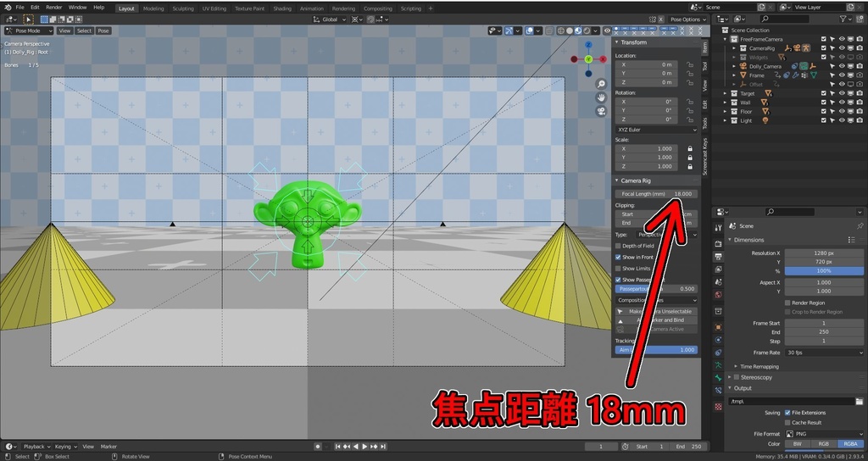Image resolution: width=868 pixels, height=461 pixels.
Task: Click the zoom magnifier viewport gizmo
Action: 601,84
